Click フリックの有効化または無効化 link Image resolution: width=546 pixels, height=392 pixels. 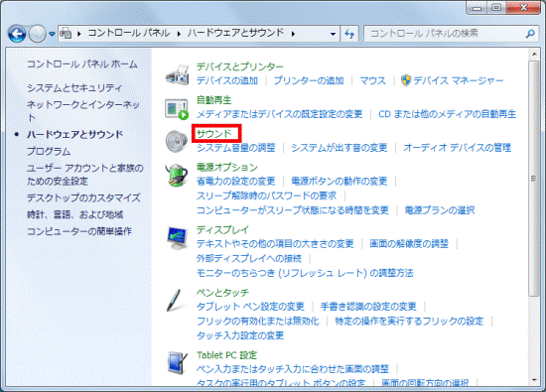coord(258,321)
